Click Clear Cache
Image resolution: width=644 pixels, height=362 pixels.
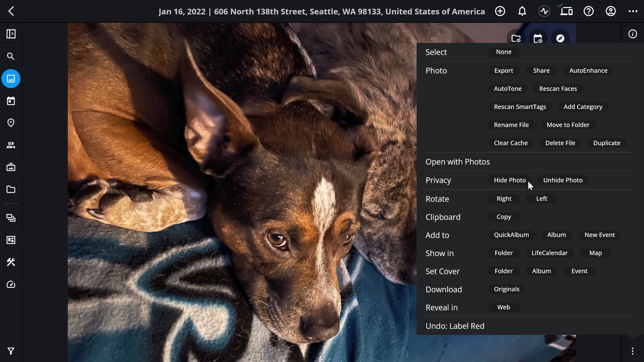click(511, 143)
